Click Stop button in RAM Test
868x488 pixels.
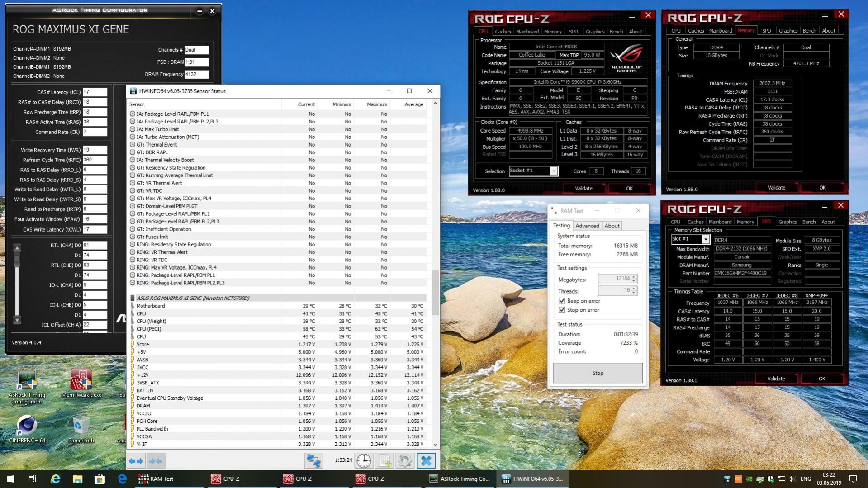[598, 373]
